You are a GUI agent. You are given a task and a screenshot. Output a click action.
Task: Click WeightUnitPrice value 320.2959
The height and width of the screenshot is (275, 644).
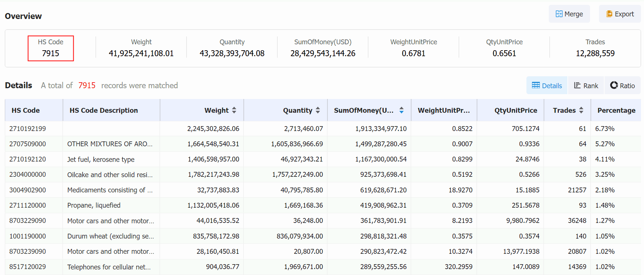point(459,267)
